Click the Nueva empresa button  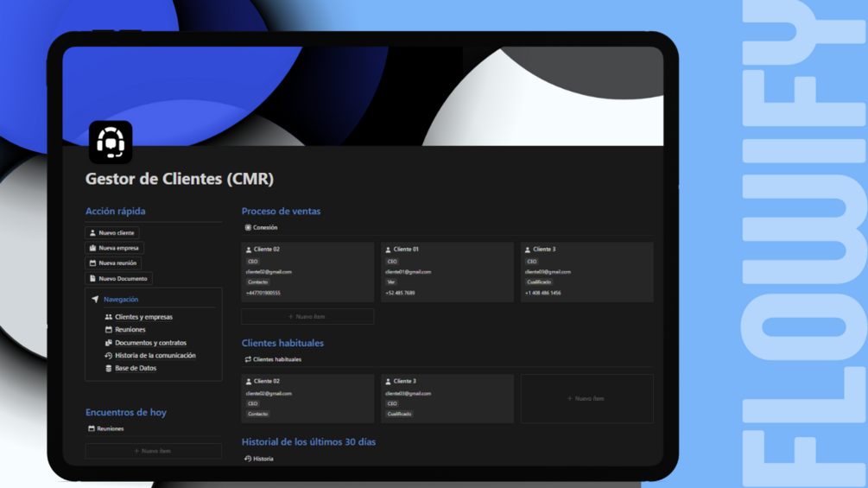coord(114,248)
